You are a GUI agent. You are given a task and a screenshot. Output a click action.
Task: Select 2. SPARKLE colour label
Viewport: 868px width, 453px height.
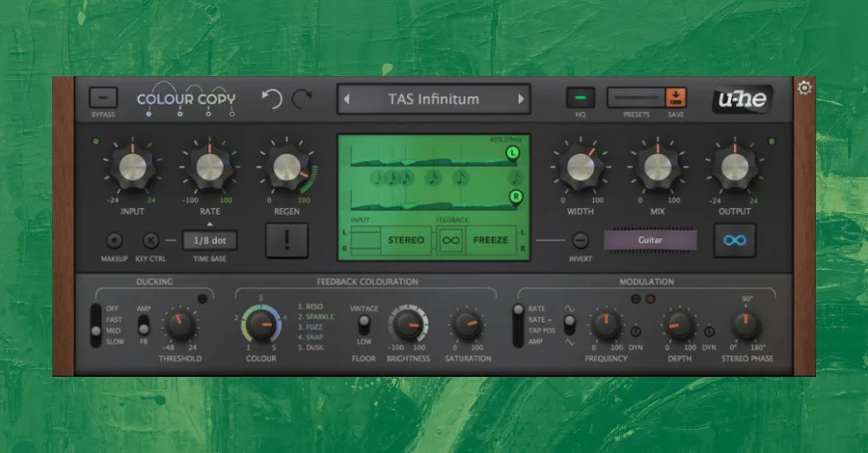[x=316, y=316]
